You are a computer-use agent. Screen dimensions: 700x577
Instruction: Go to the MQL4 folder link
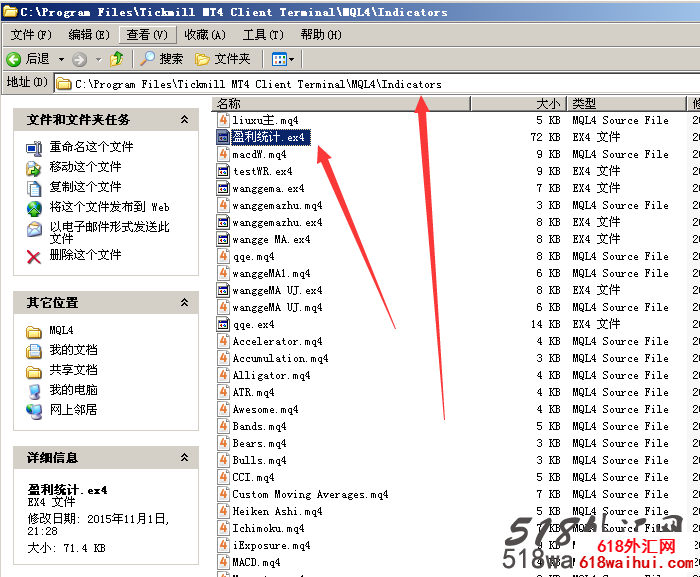tap(61, 330)
